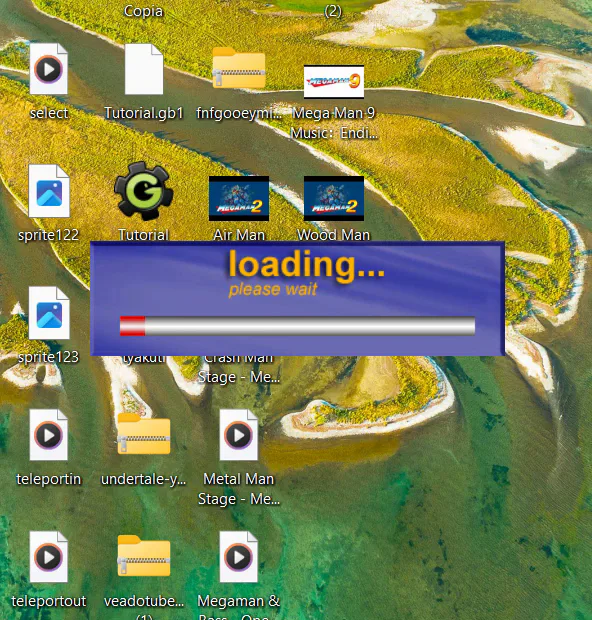Select the 'select' media file icon
The image size is (592, 620).
tap(49, 69)
